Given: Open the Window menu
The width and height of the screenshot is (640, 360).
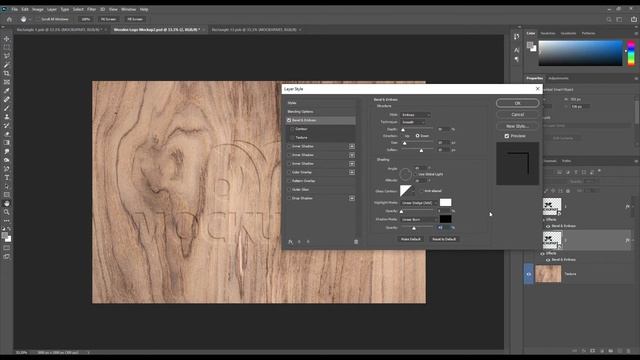Looking at the screenshot, I should pyautogui.click(x=128, y=9).
